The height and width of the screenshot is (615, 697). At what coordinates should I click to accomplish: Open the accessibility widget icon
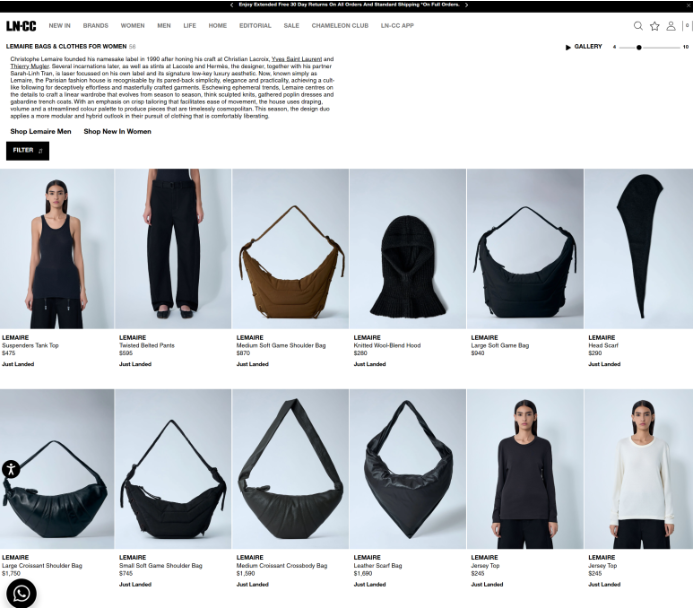click(x=11, y=469)
